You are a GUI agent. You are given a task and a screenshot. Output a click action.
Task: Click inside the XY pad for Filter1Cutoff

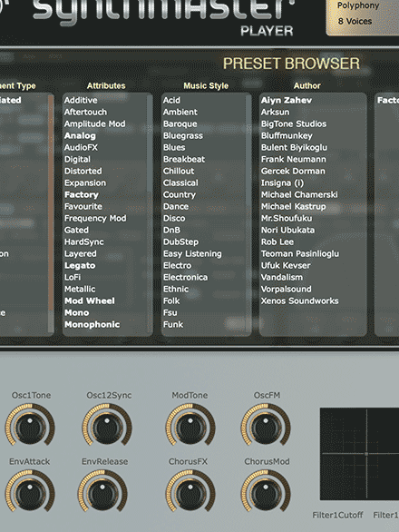pos(359,454)
